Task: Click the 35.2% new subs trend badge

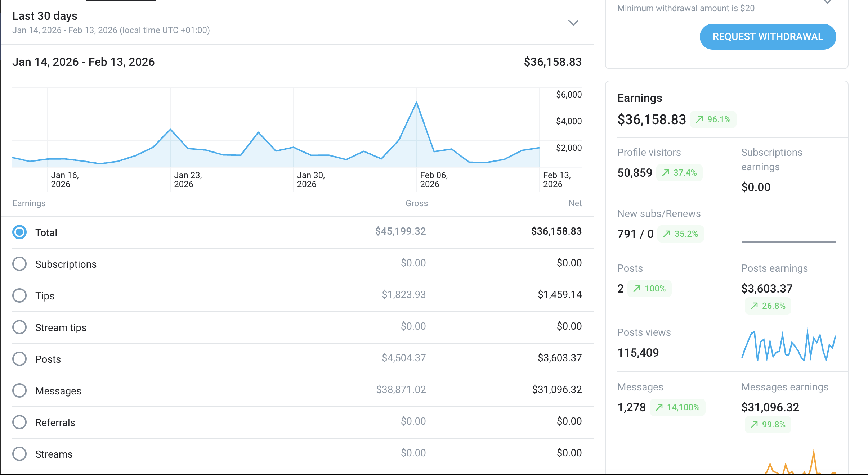Action: tap(680, 234)
